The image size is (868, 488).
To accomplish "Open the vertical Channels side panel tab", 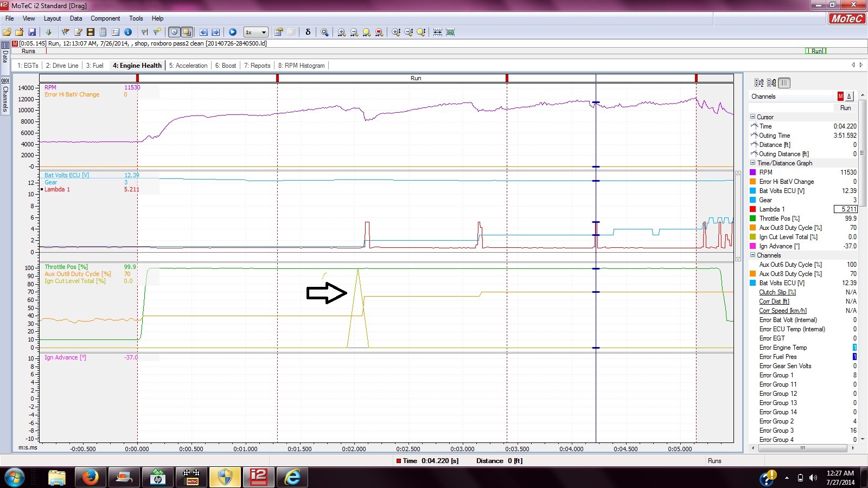I will pos(5,95).
